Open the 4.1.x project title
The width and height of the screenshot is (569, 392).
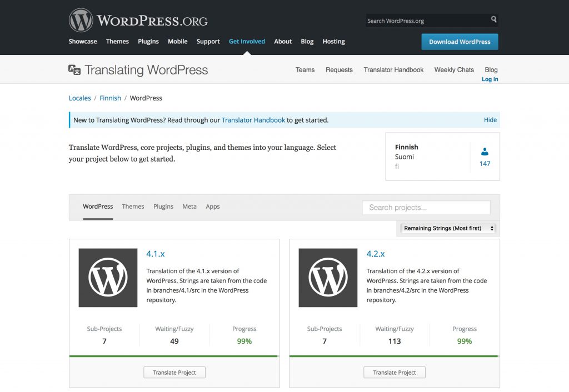[156, 254]
